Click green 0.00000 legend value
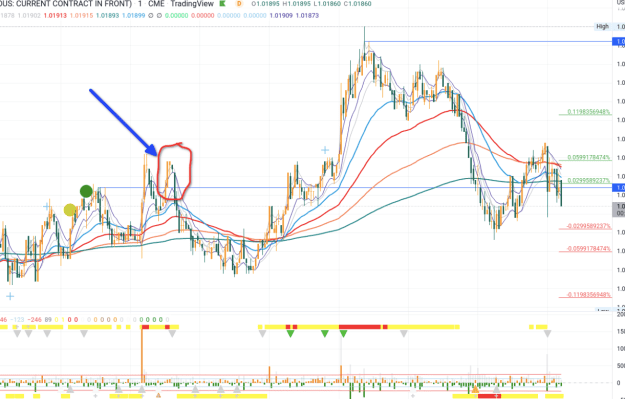The image size is (625, 399). click(176, 16)
